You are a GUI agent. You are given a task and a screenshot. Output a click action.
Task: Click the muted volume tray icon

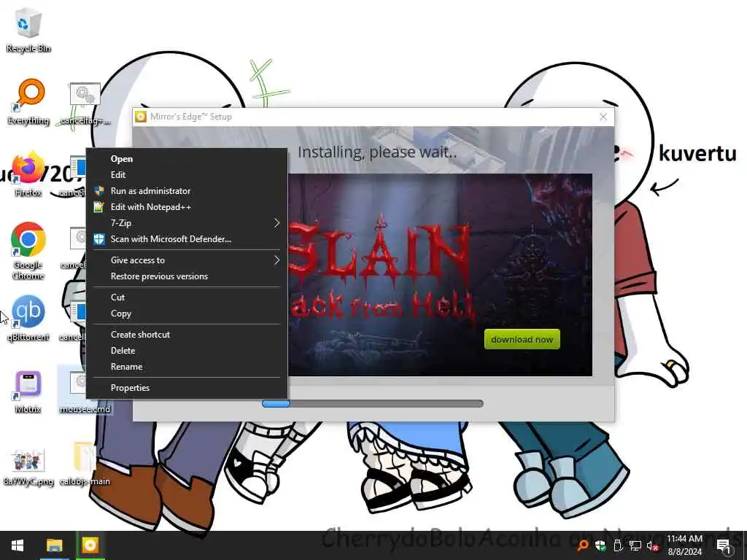(x=652, y=545)
